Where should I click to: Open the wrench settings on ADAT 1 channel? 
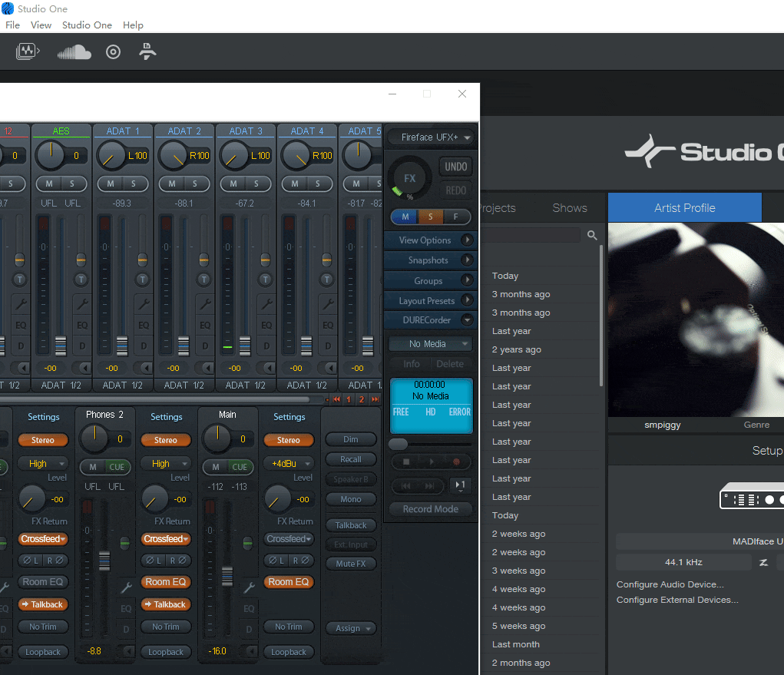[144, 303]
